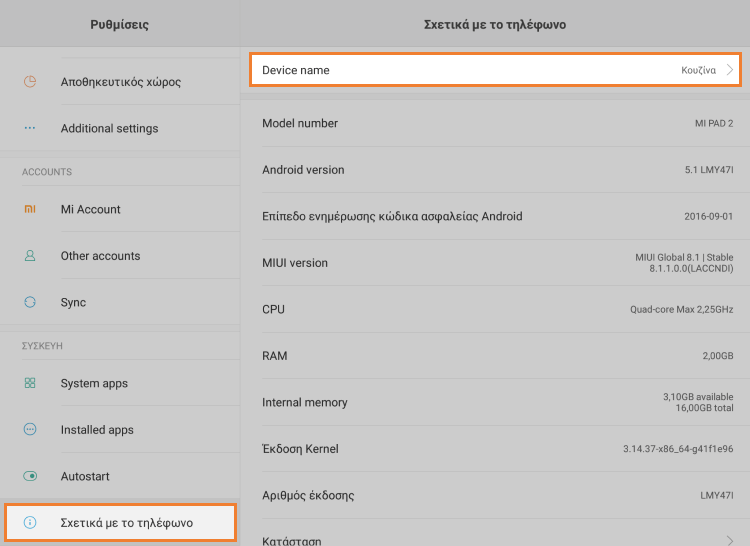Tap the Android version row

point(497,170)
